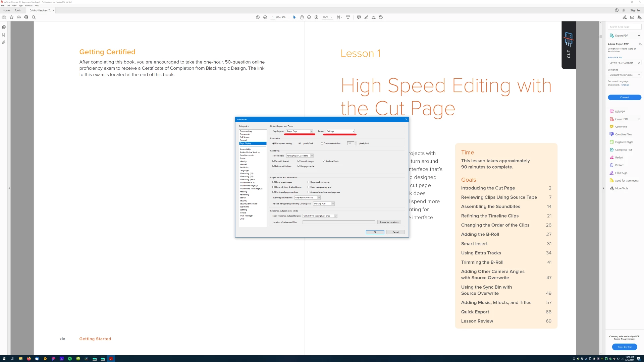
Task: Open the attachments paperclip panel
Action: (4, 42)
